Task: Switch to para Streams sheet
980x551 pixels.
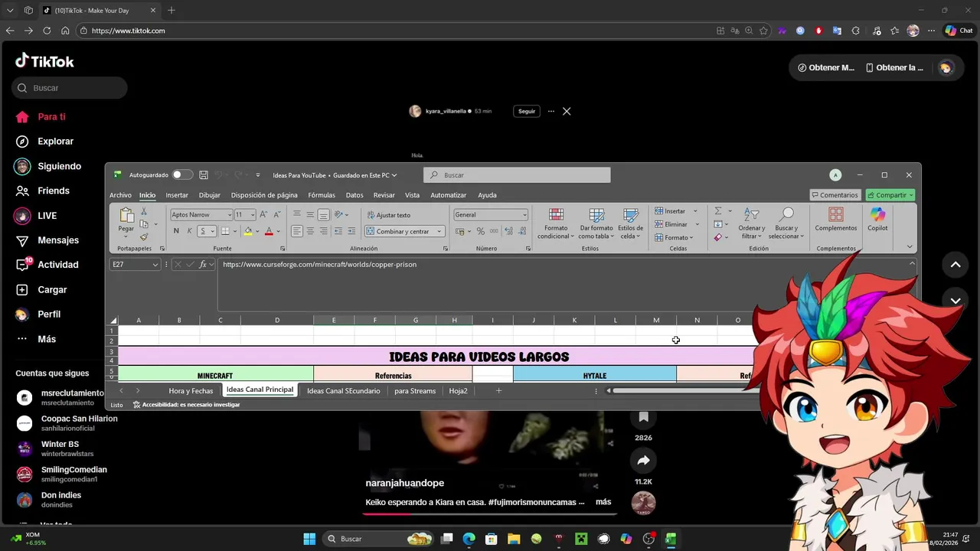Action: [415, 391]
